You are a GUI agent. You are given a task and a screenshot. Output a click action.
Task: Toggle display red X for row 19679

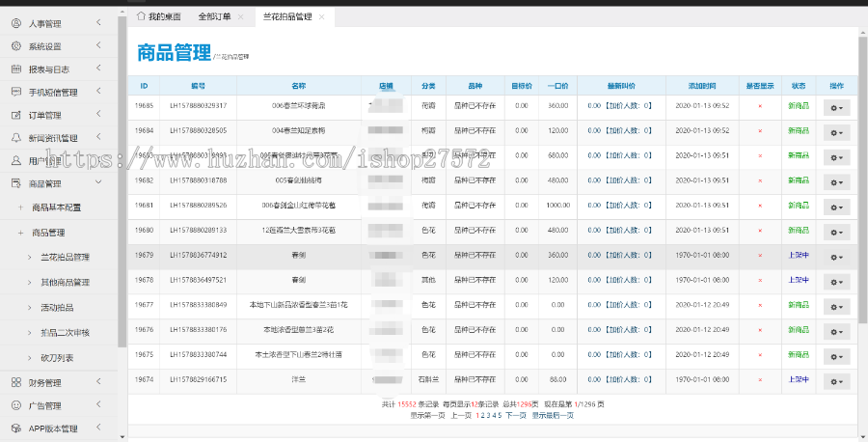click(x=760, y=256)
